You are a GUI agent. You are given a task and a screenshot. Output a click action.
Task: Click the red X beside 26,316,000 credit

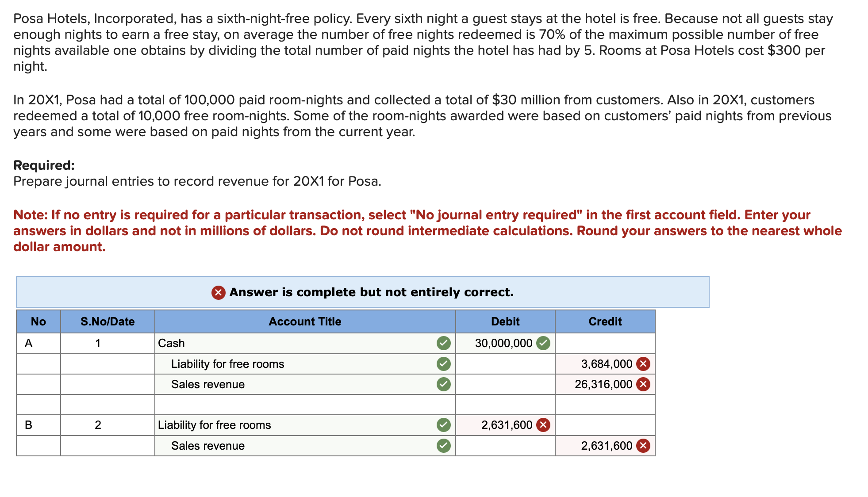tap(642, 384)
